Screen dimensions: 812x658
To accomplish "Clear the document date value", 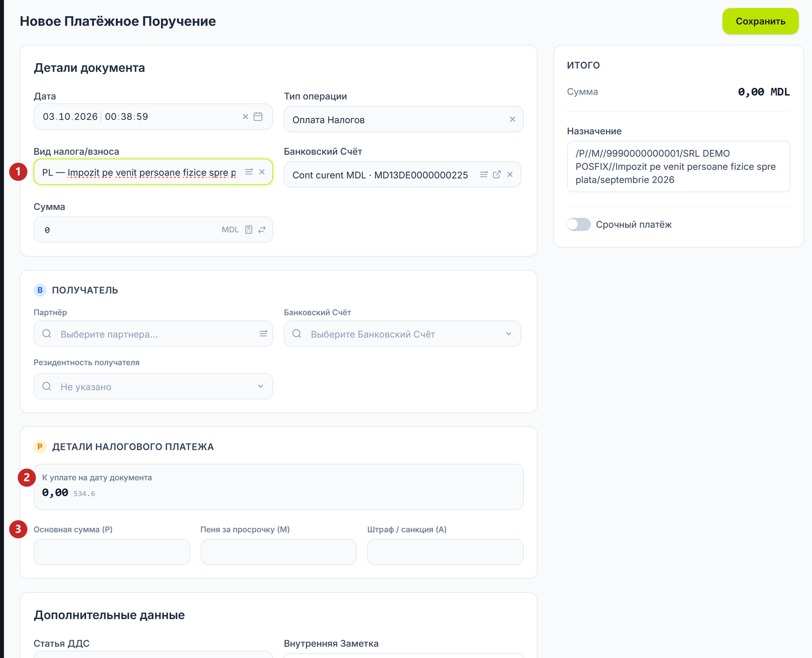I will tap(245, 117).
